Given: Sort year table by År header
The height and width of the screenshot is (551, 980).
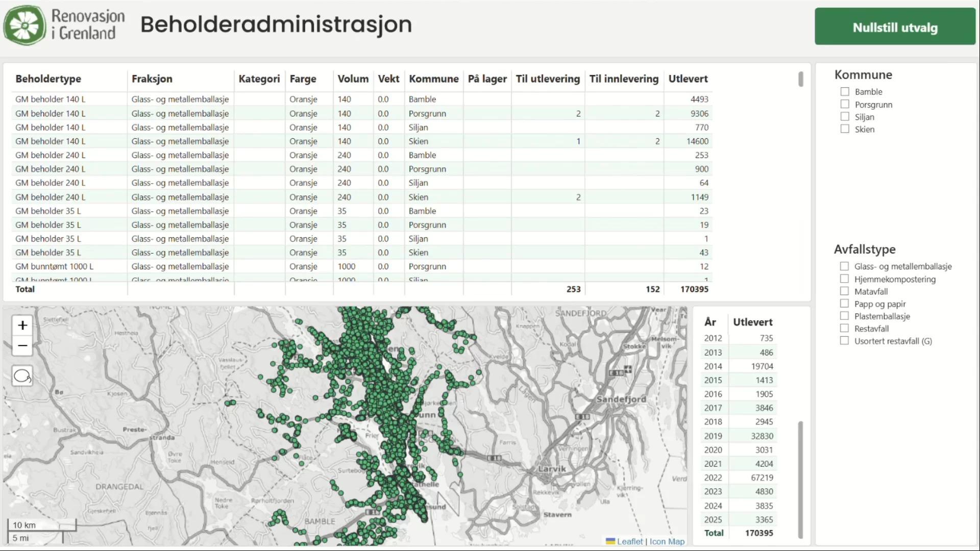Looking at the screenshot, I should click(x=710, y=322).
